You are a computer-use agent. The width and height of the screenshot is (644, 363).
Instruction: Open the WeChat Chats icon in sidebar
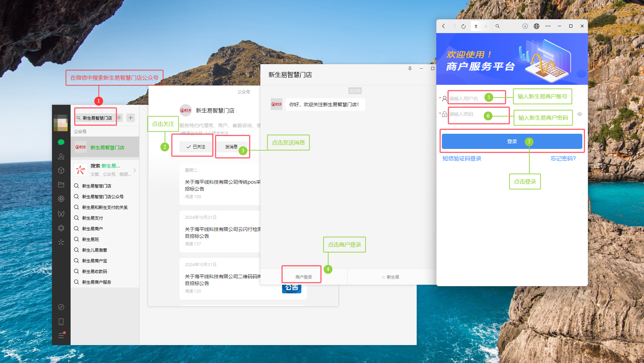(x=61, y=142)
